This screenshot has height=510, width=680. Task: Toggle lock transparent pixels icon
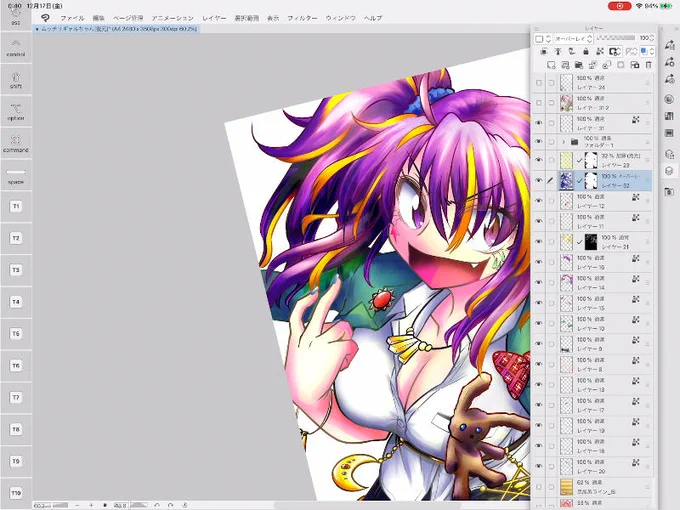600,52
